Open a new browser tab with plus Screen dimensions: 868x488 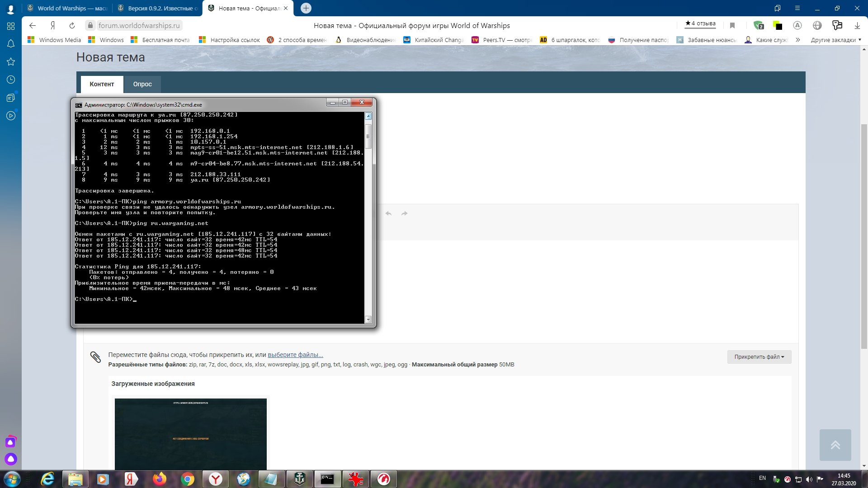click(306, 8)
